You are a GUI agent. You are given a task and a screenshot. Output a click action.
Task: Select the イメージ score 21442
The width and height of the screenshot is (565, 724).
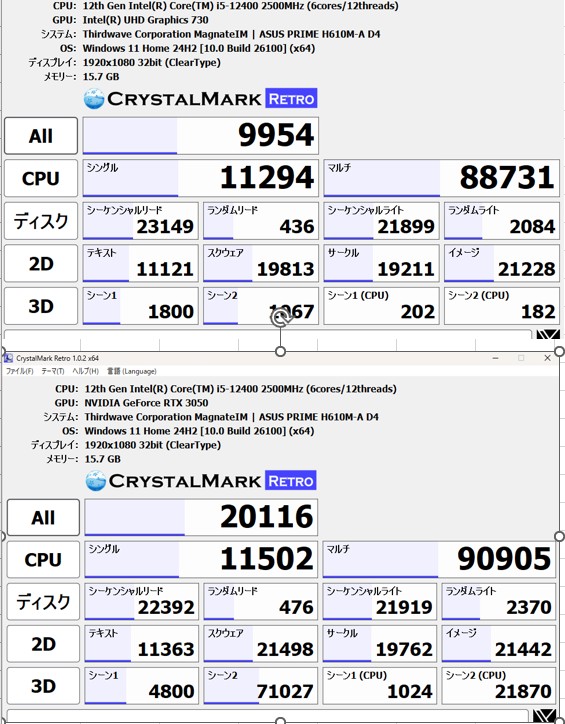click(x=499, y=644)
